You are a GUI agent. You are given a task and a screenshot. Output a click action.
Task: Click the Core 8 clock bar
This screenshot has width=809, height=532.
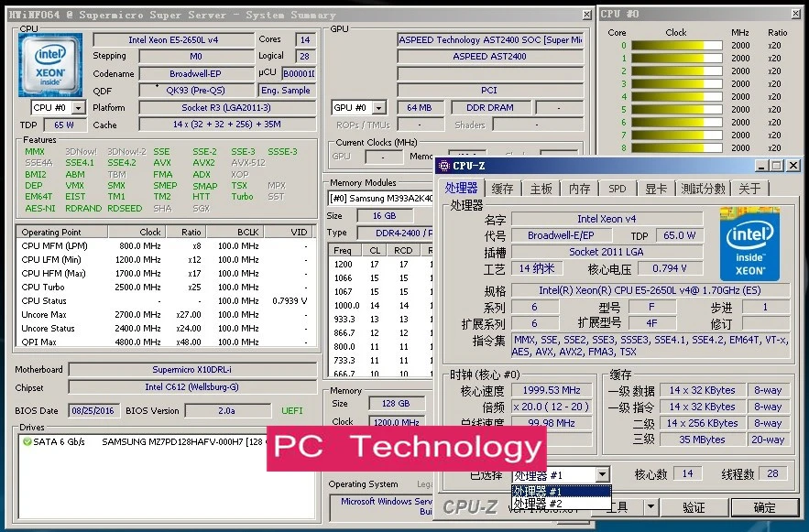click(x=676, y=148)
